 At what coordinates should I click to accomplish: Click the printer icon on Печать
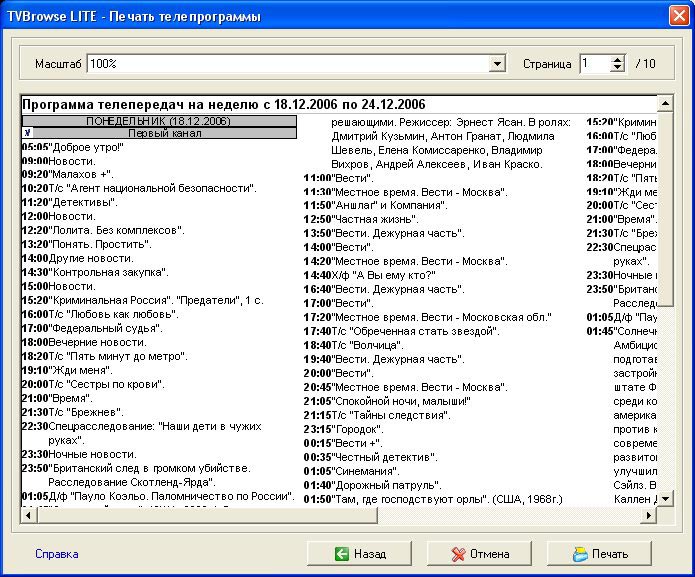[x=580, y=554]
